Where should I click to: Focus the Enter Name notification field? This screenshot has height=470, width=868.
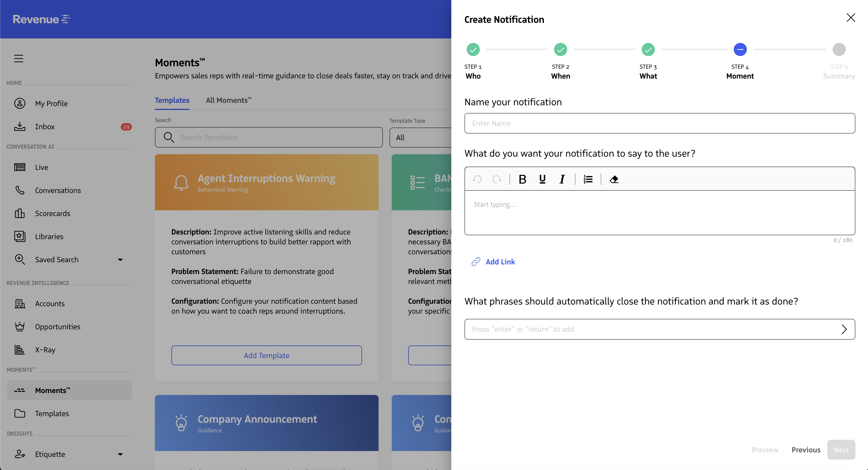[x=660, y=123]
